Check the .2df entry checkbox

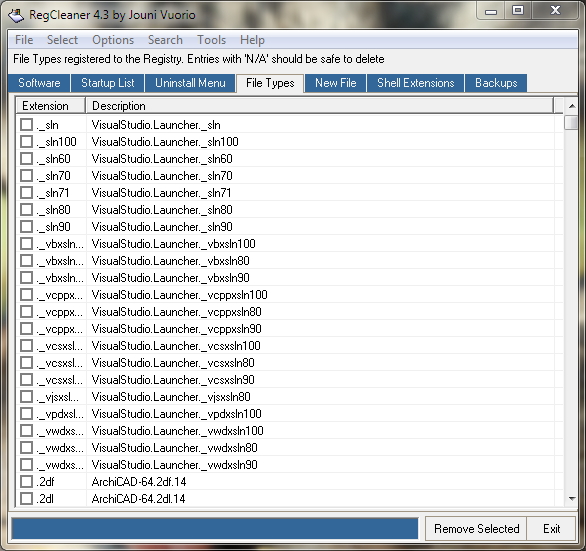click(27, 482)
